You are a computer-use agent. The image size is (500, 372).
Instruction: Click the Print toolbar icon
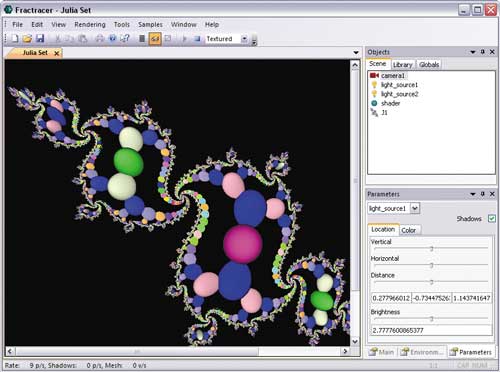100,39
